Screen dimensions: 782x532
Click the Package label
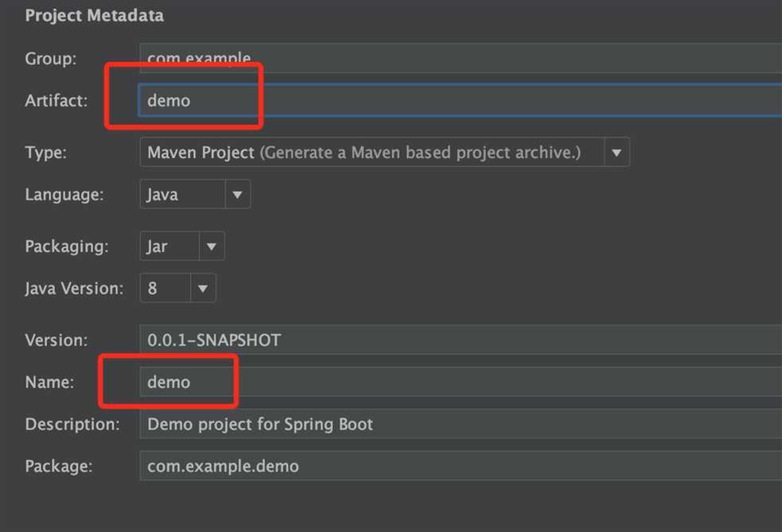click(x=59, y=466)
